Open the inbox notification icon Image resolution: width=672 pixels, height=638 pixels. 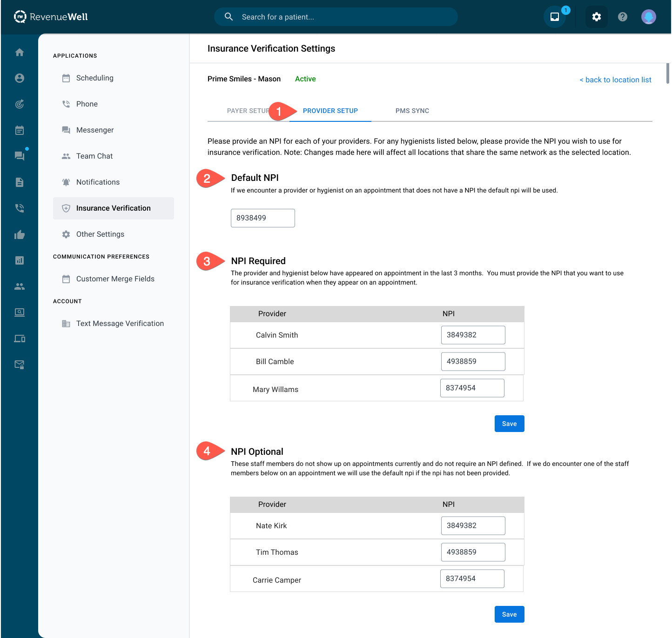click(x=555, y=17)
